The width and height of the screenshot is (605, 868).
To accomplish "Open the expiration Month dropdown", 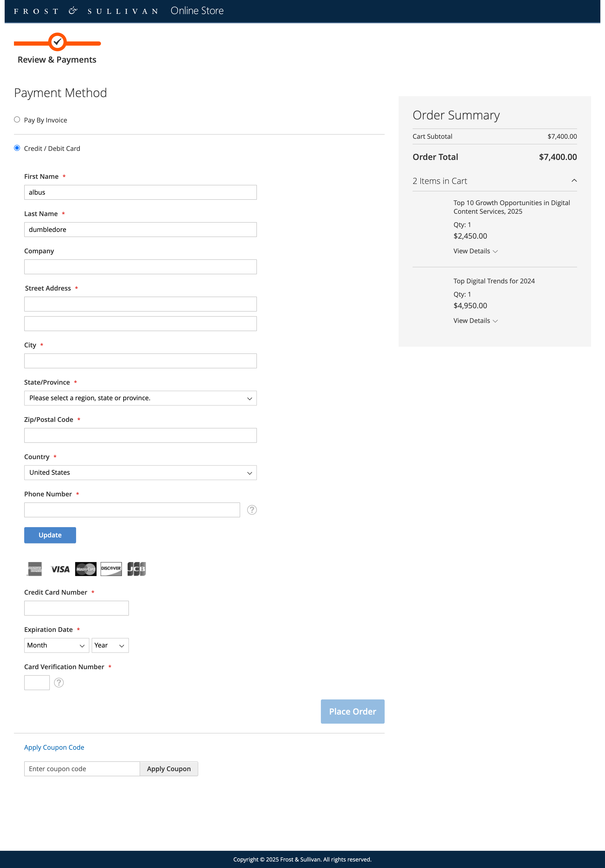I will (x=56, y=645).
